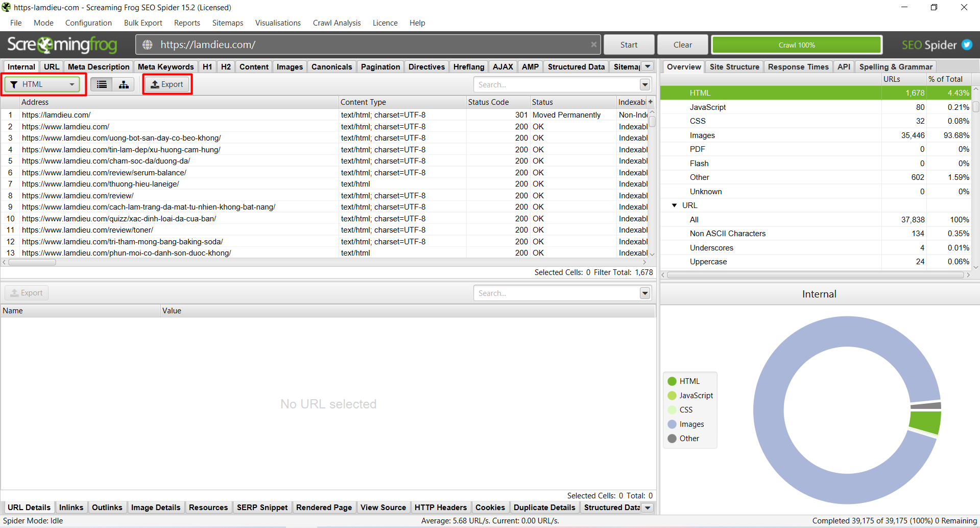
Task: Open the Reports menu
Action: tap(187, 23)
